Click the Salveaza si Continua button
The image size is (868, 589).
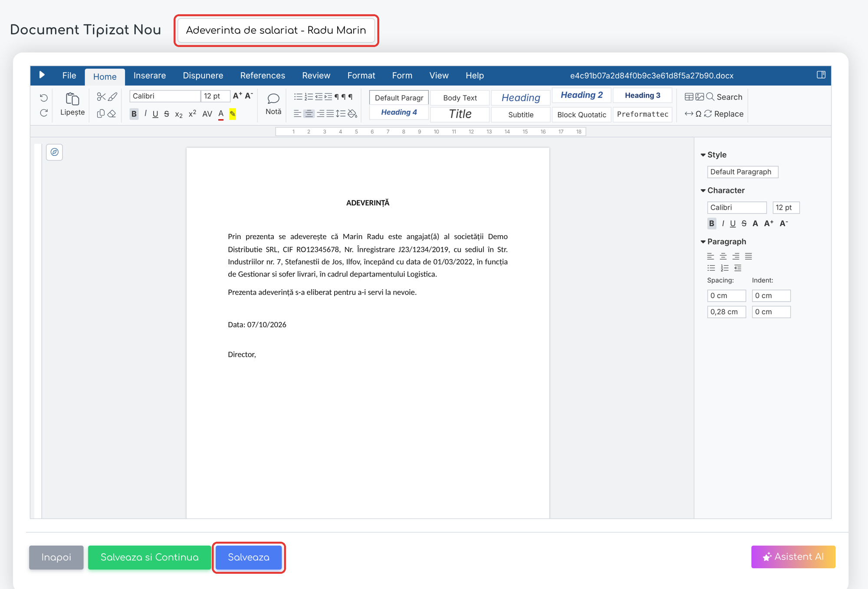pos(150,557)
